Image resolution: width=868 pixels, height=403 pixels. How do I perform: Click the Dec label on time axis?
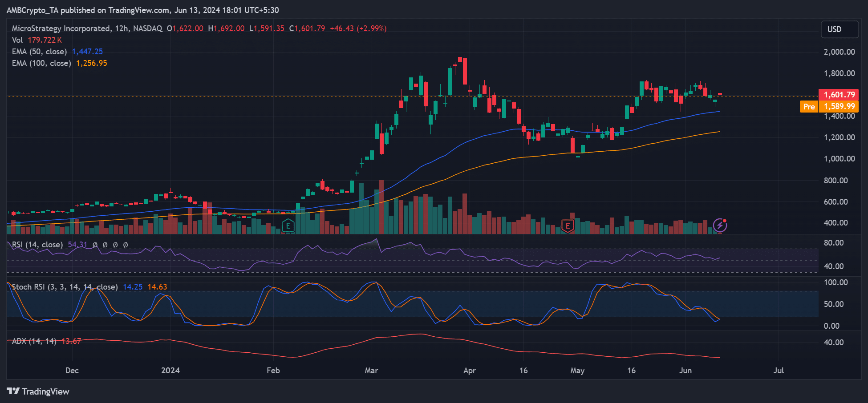72,371
